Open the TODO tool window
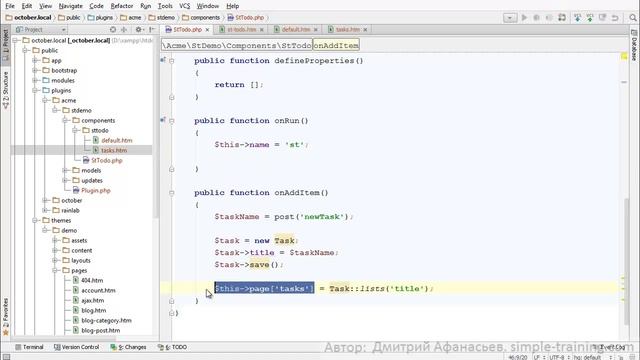 (173, 347)
